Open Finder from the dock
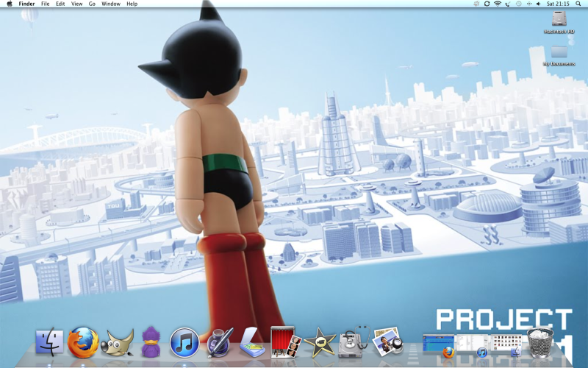Viewport: 588px width, 368px height. pos(49,342)
